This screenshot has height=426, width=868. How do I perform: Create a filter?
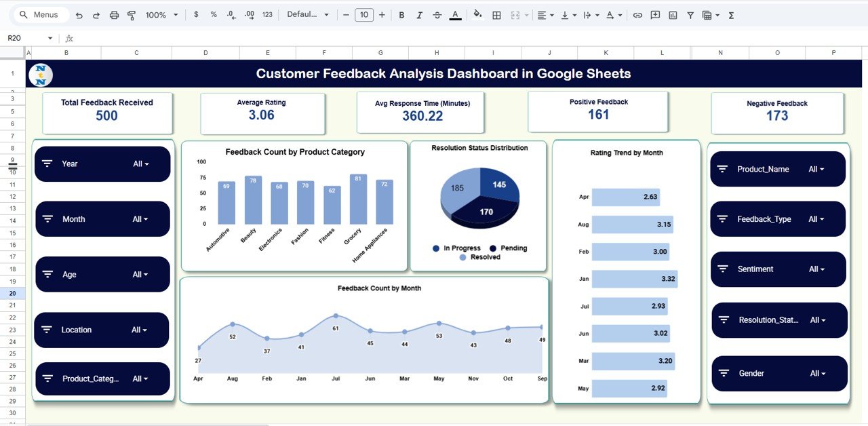click(690, 14)
